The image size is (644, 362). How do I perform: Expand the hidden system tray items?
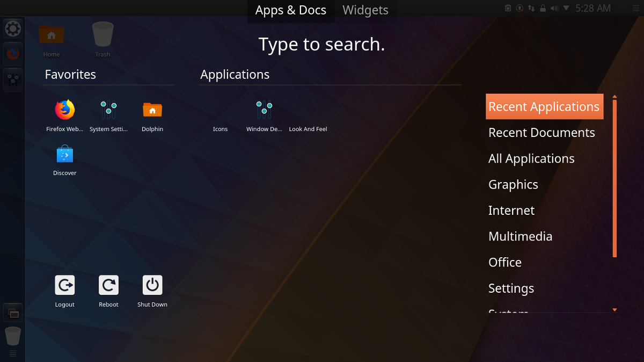567,8
